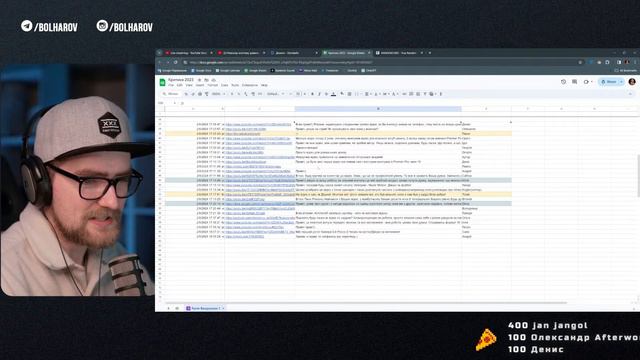Open the zoom level dropdown
This screenshot has height=360, width=640.
pyautogui.click(x=218, y=94)
